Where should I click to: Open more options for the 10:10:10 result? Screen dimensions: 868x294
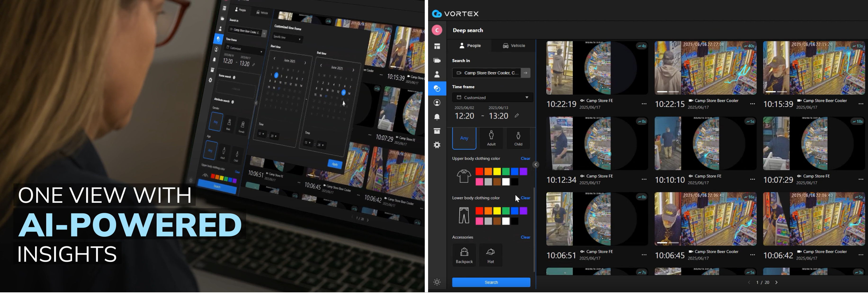[752, 180]
